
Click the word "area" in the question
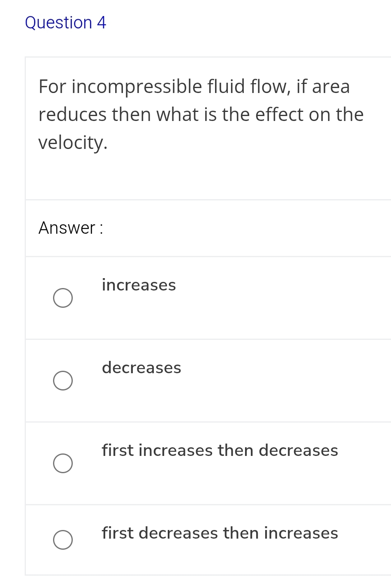(x=331, y=87)
